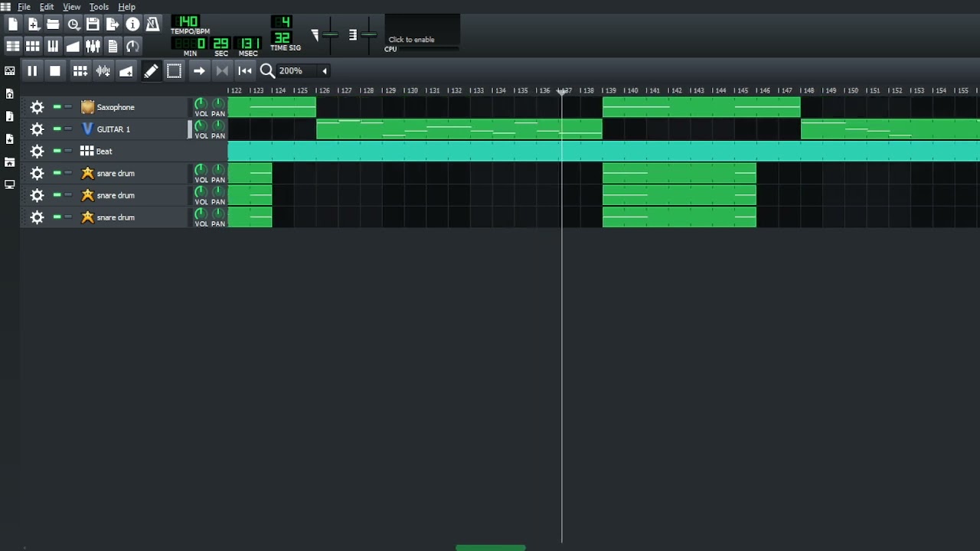Viewport: 980px width, 551px height.
Task: Show the Project Notes
Action: pyautogui.click(x=113, y=46)
